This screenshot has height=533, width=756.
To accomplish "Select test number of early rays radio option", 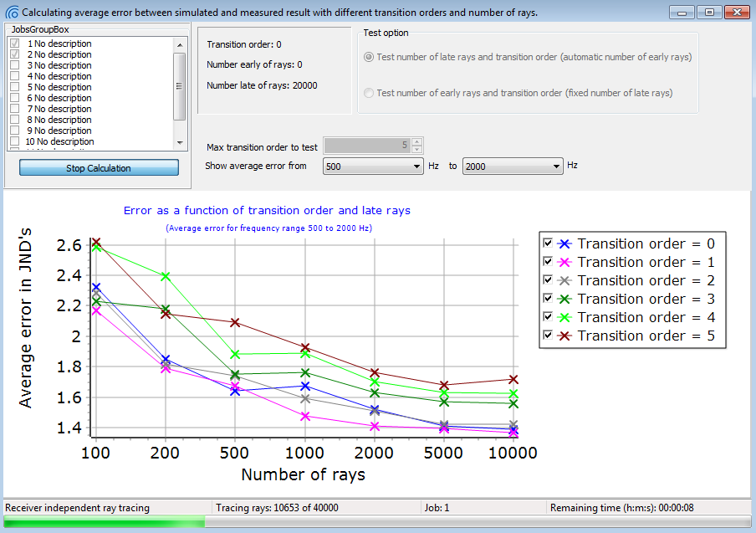I will point(369,93).
